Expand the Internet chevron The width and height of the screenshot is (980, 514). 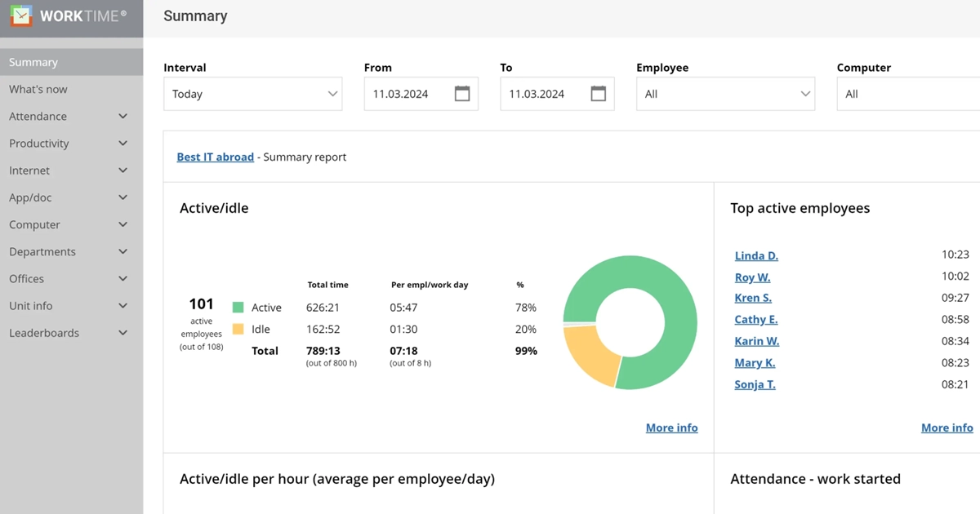point(123,171)
